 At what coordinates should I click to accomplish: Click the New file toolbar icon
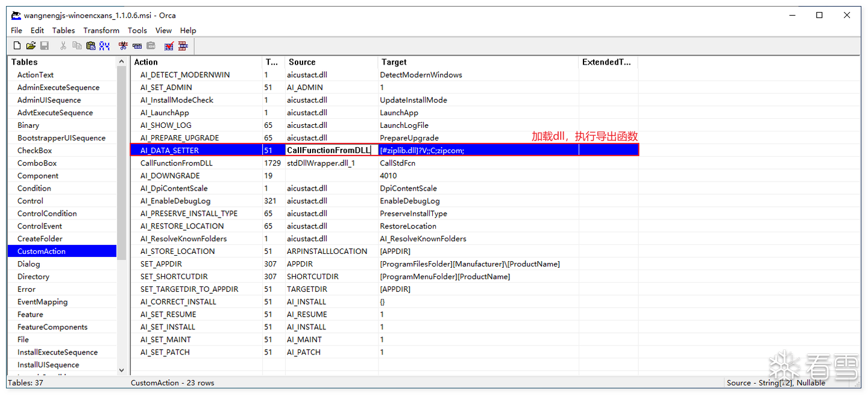[x=17, y=46]
